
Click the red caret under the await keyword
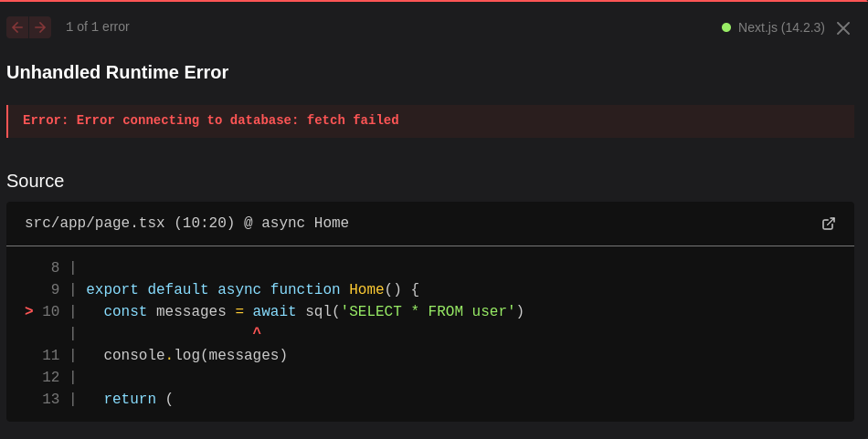[257, 333]
